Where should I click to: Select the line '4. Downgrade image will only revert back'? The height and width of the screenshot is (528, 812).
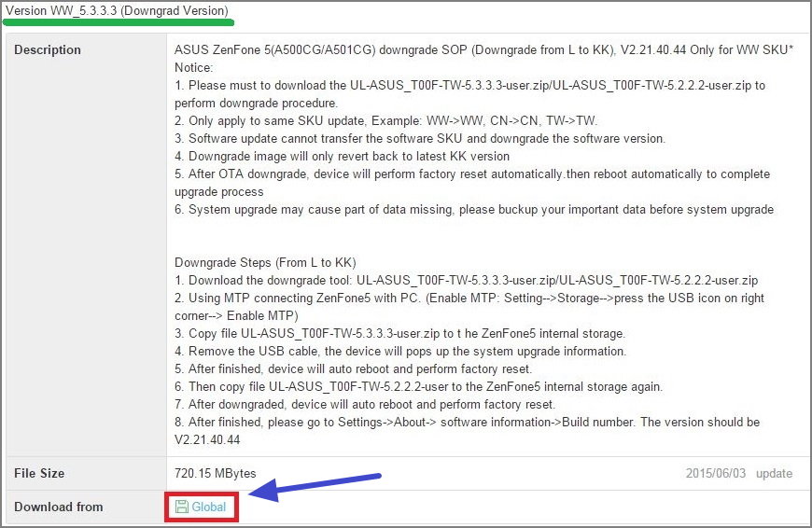click(x=342, y=156)
